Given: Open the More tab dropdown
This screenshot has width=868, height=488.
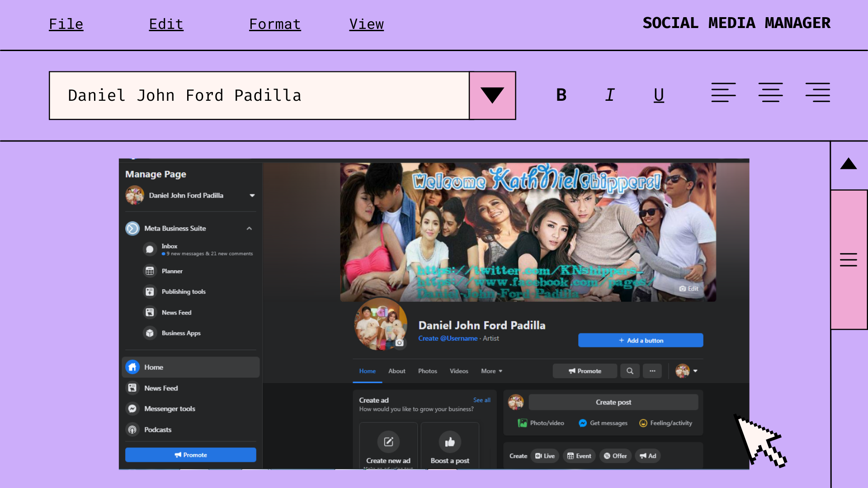Looking at the screenshot, I should pyautogui.click(x=491, y=371).
